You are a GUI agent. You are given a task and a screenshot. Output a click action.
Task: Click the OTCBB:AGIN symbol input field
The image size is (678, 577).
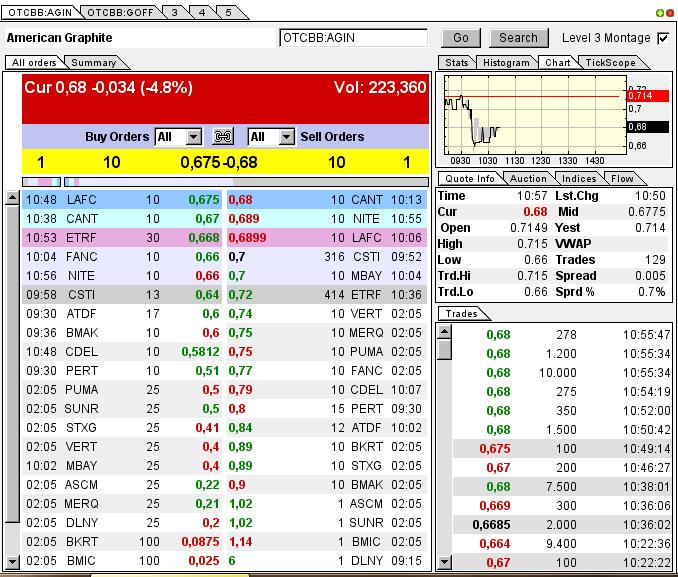point(353,38)
